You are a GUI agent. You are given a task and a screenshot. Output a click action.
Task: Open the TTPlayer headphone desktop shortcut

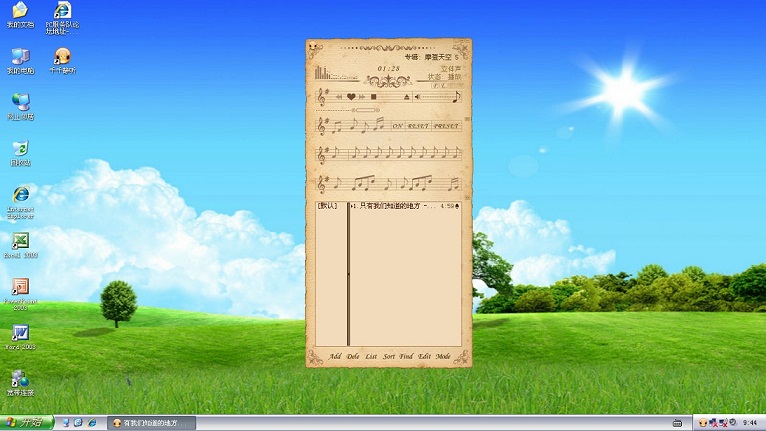[x=63, y=61]
